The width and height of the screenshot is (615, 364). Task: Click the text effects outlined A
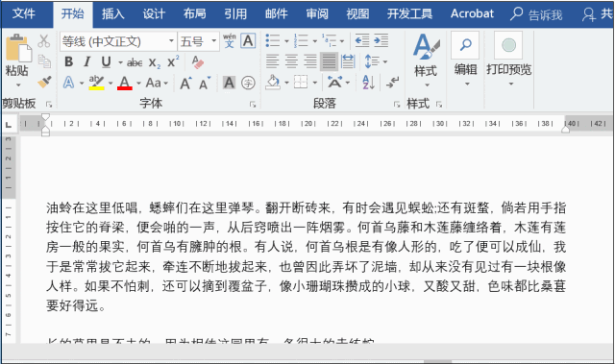click(x=68, y=83)
